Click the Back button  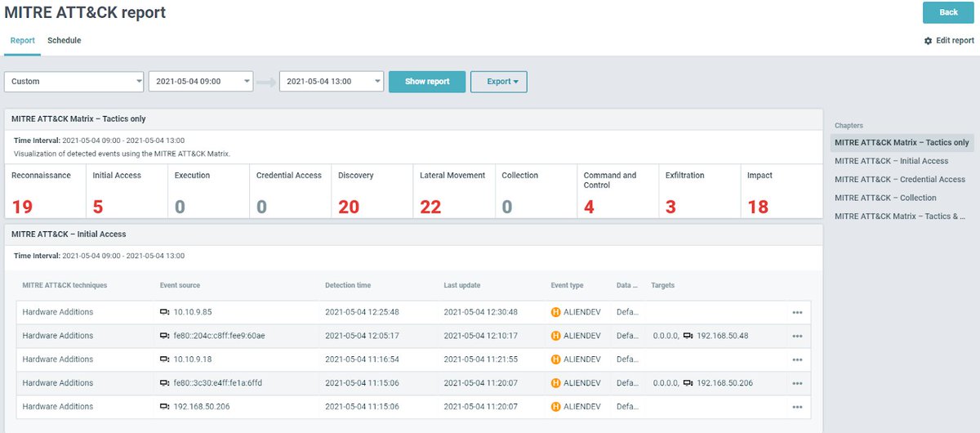coord(948,12)
